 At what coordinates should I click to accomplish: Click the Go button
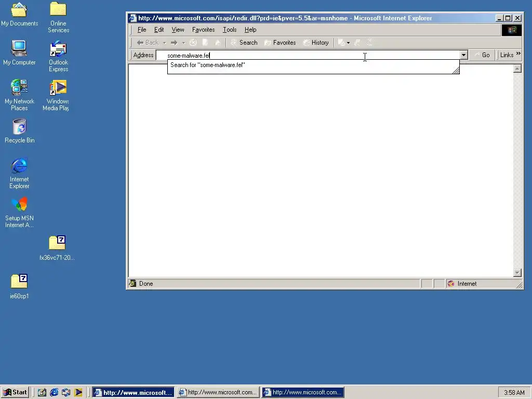(x=482, y=55)
